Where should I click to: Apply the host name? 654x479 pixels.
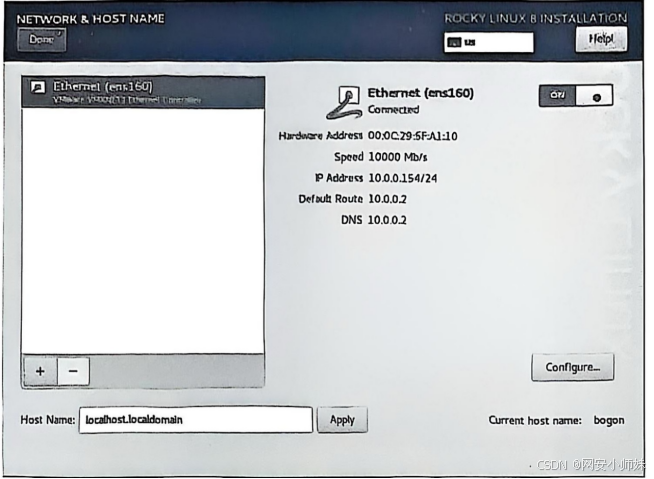pos(342,420)
